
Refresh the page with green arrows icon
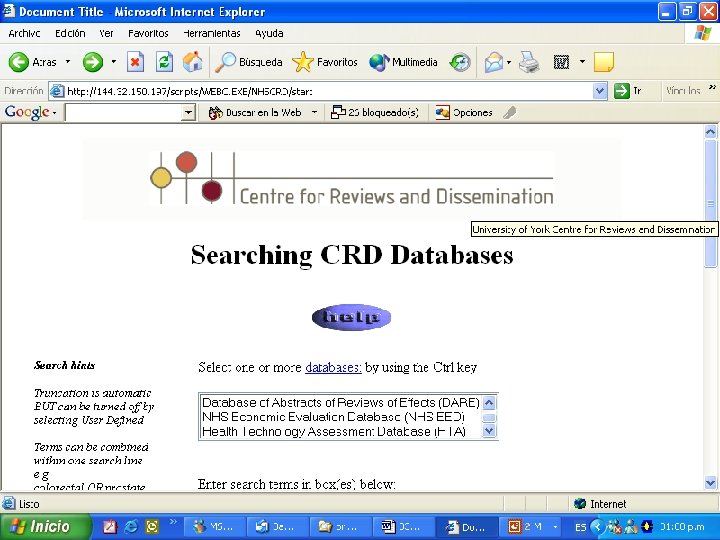(164, 62)
